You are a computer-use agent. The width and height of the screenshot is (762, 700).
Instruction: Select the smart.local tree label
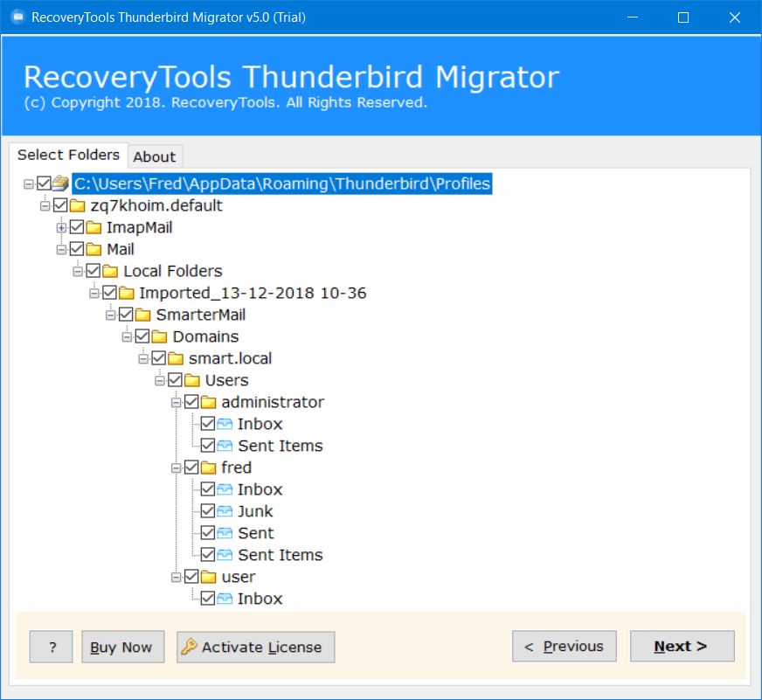pyautogui.click(x=231, y=359)
